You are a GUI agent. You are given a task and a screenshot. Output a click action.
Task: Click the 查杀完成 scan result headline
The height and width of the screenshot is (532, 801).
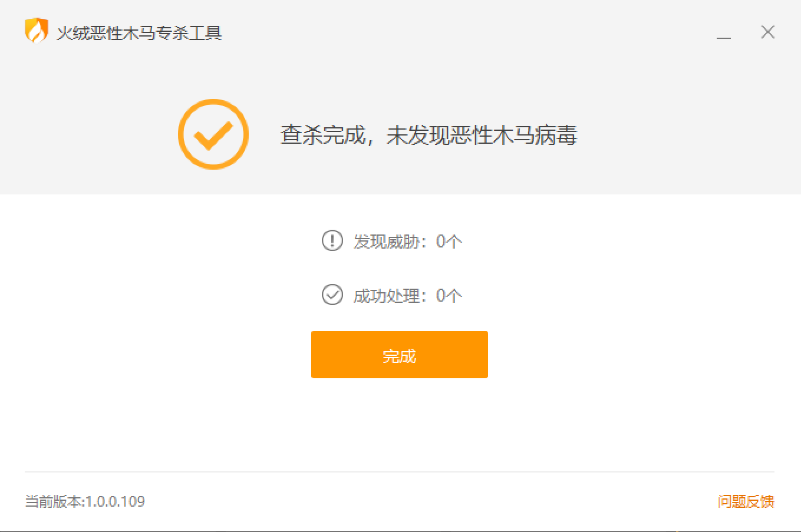(322, 135)
